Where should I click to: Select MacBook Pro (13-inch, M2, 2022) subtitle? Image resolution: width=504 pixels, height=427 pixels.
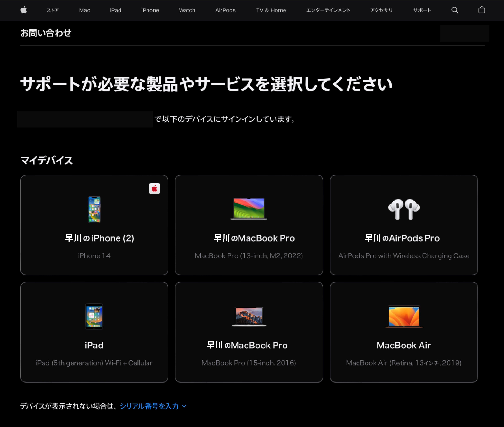249,256
